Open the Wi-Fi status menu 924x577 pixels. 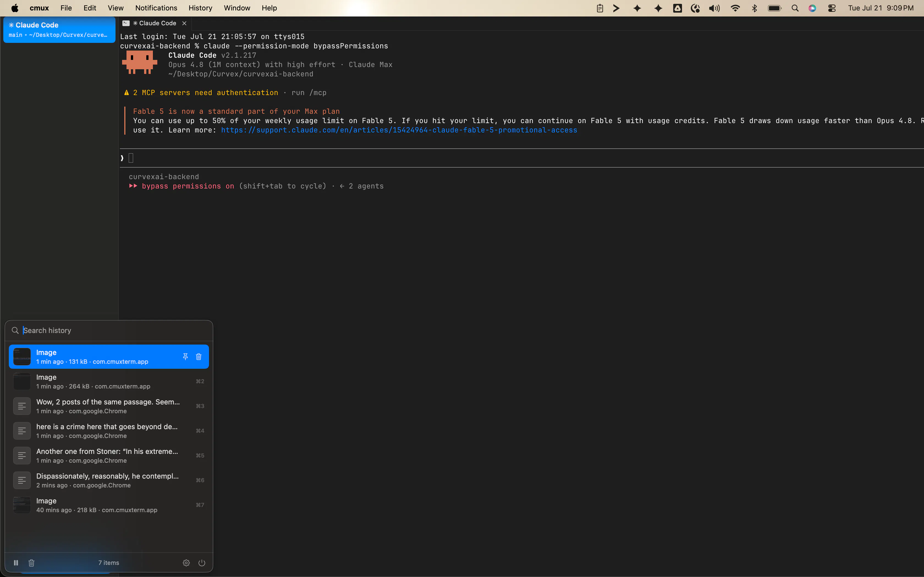735,8
